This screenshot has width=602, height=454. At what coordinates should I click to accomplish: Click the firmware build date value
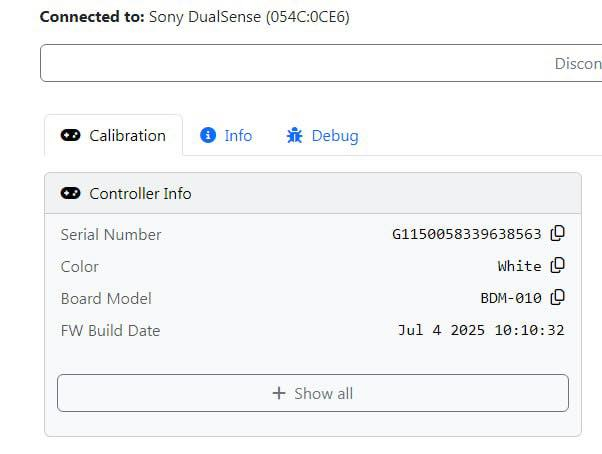click(481, 330)
